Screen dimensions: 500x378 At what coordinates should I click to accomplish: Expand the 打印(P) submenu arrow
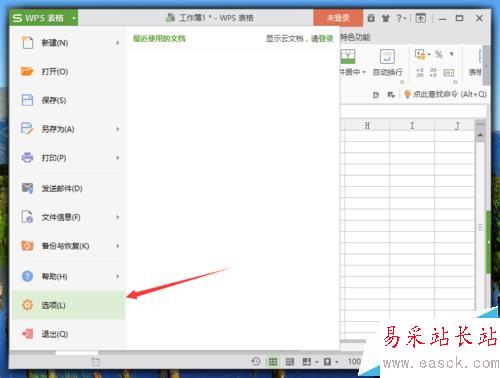click(x=118, y=158)
